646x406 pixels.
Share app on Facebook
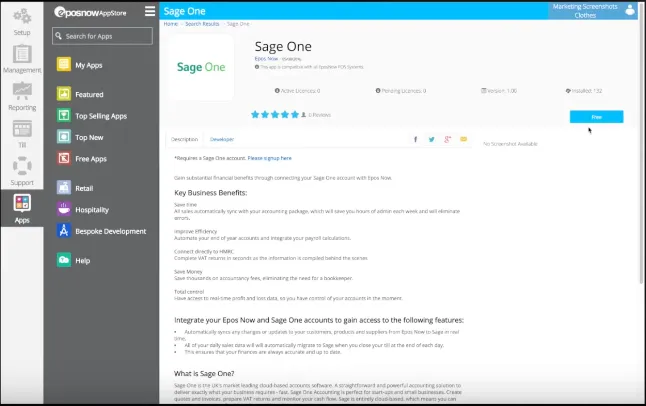pos(415,139)
